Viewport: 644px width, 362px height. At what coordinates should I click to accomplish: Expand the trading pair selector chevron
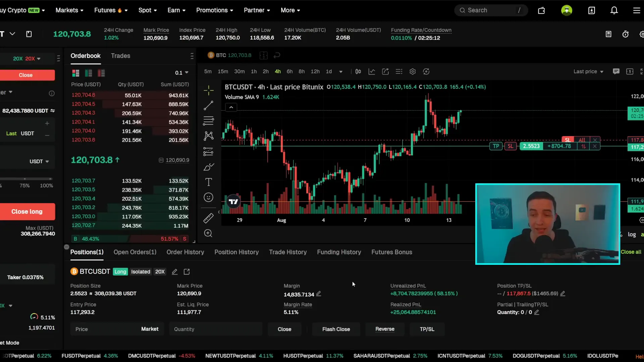pyautogui.click(x=12, y=34)
